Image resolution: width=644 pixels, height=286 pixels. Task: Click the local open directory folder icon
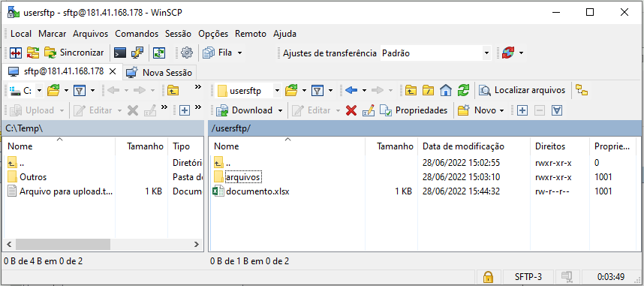[53, 90]
